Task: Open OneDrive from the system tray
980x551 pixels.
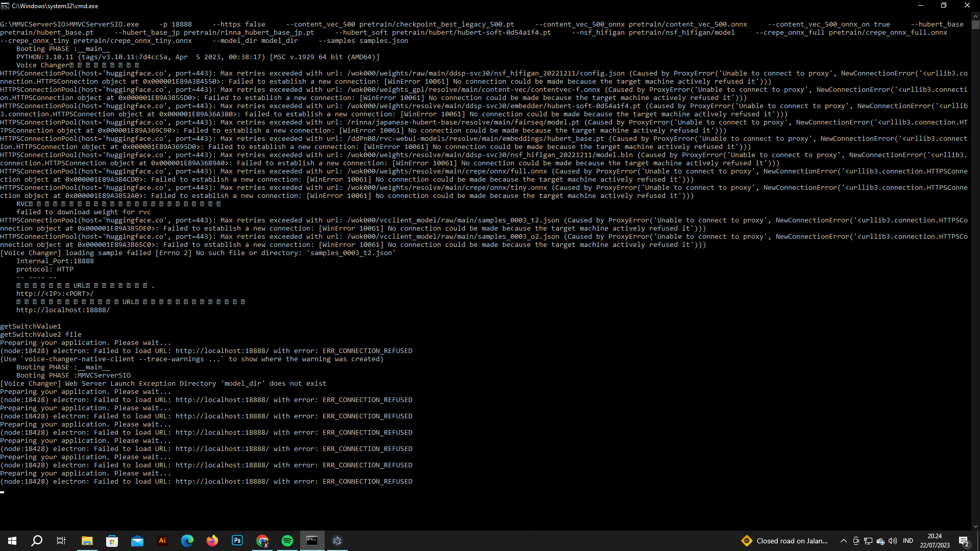Action: [x=880, y=541]
